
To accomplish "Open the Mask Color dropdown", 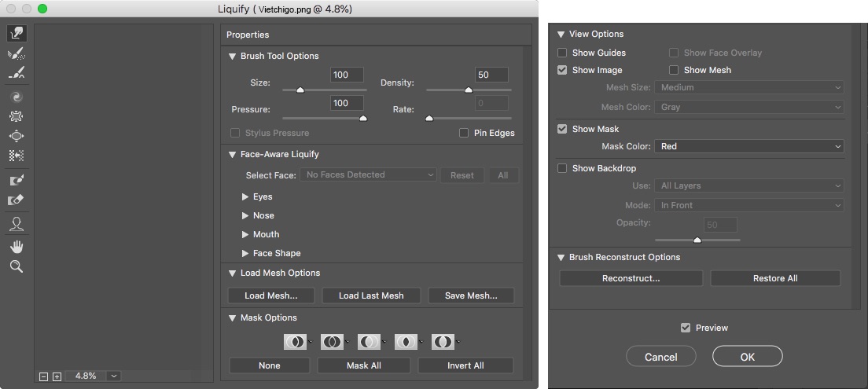I will (x=749, y=147).
